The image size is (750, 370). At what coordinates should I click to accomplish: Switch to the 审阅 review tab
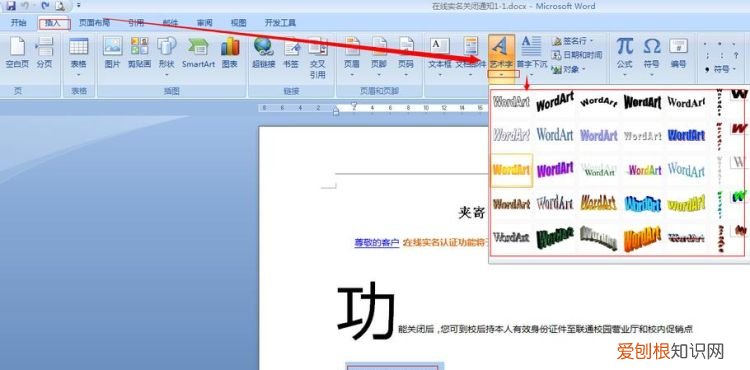205,22
